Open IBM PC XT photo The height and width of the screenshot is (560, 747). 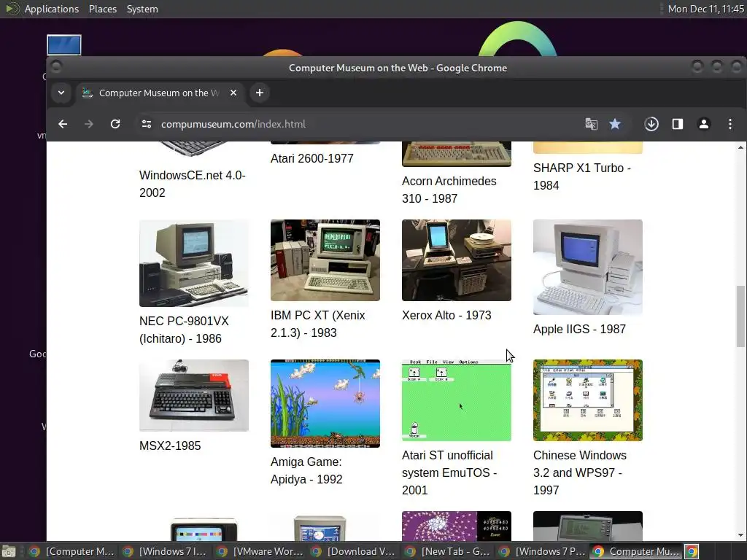click(325, 260)
